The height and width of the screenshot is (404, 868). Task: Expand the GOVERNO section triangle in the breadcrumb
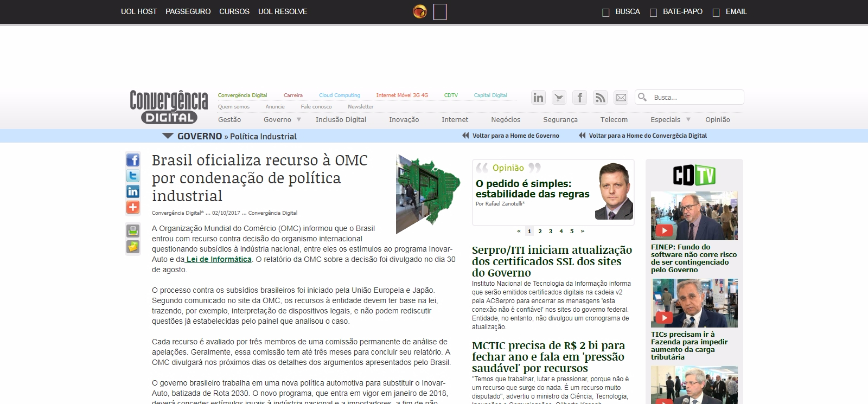coord(168,136)
